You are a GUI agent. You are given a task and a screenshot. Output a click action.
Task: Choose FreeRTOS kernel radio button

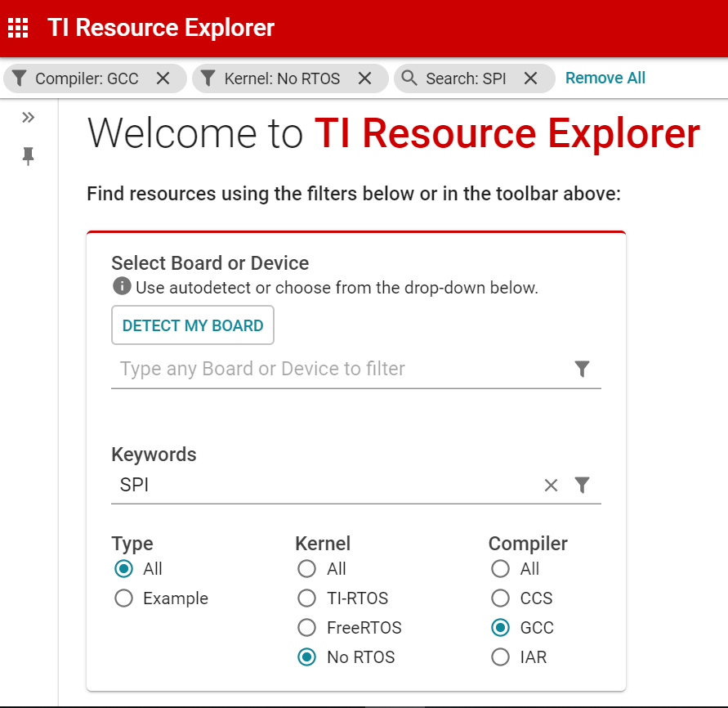306,628
